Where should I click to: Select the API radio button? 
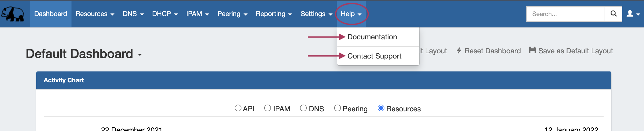tap(238, 108)
